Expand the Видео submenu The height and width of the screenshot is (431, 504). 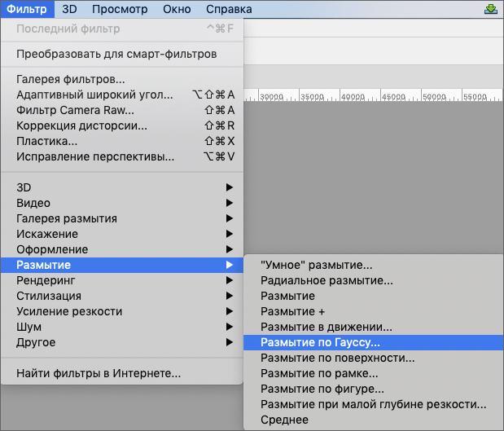[x=122, y=203]
